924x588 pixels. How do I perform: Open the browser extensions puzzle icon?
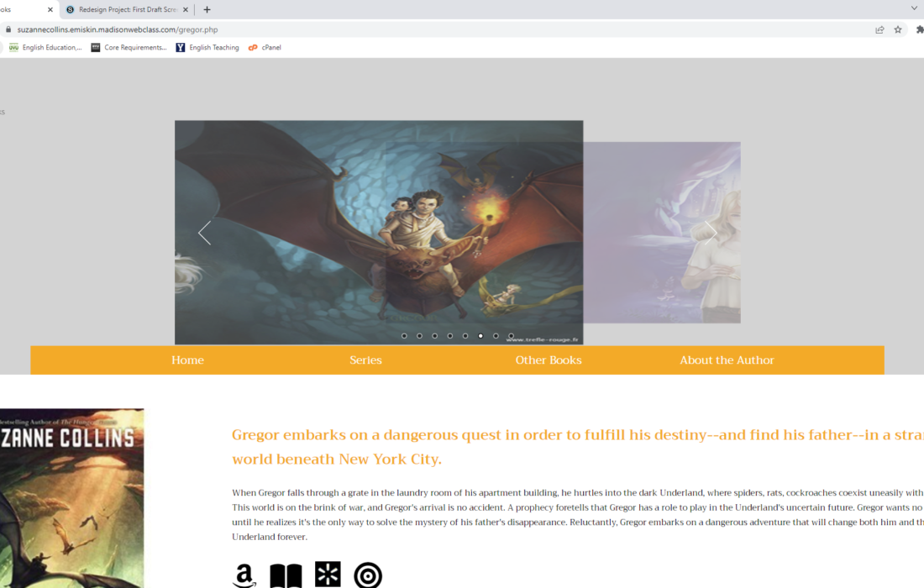(x=919, y=29)
